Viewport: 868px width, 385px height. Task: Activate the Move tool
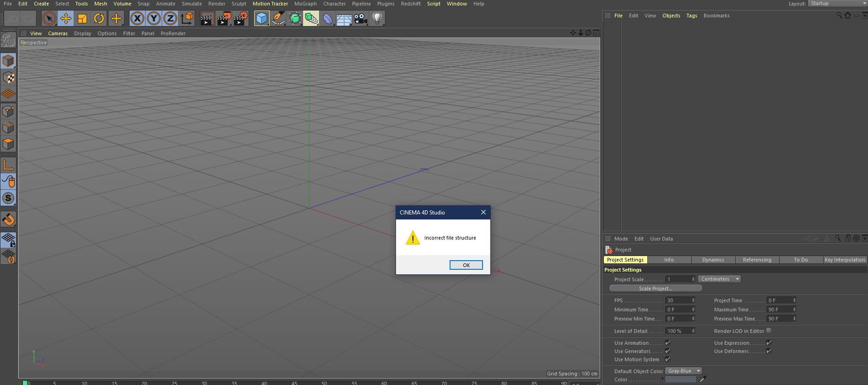click(x=66, y=18)
